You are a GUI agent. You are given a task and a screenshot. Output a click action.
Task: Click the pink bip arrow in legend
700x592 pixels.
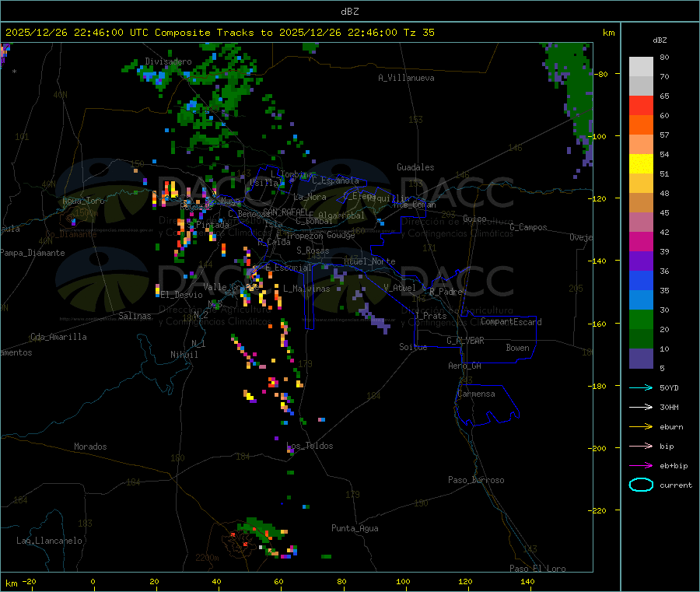click(x=641, y=446)
